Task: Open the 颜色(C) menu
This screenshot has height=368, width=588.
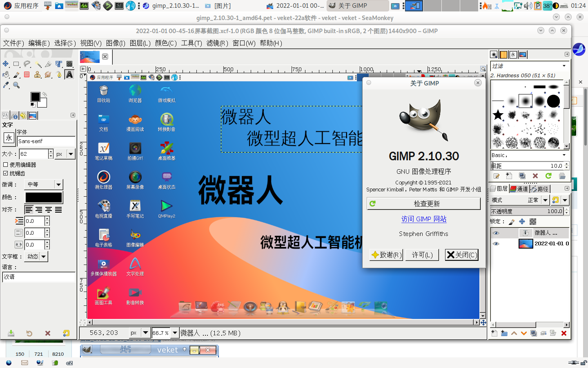Action: [166, 43]
